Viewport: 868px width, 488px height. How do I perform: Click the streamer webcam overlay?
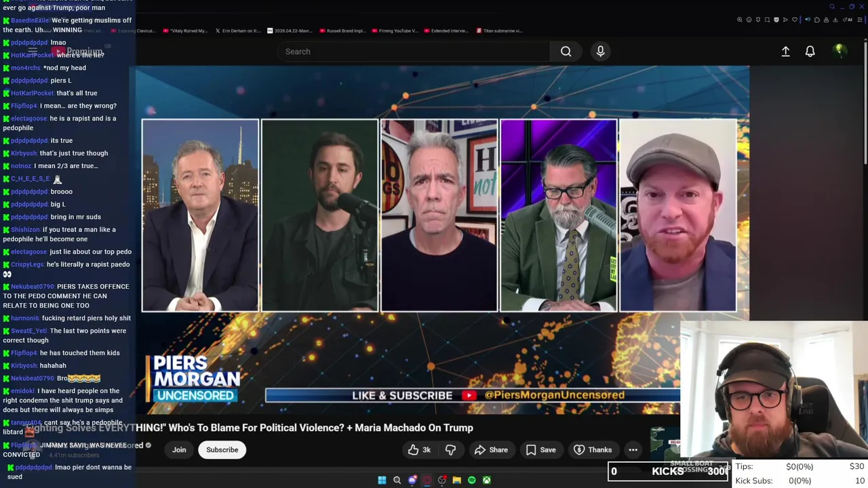(774, 391)
